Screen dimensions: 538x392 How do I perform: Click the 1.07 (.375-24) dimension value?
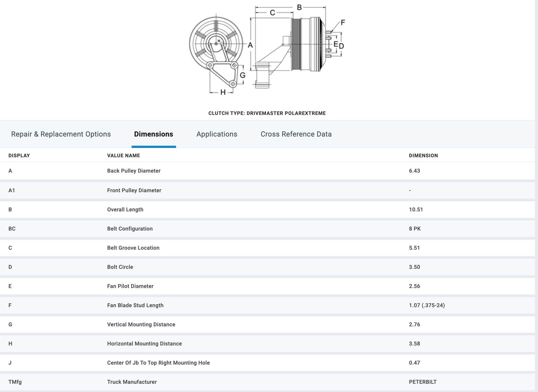pyautogui.click(x=426, y=305)
